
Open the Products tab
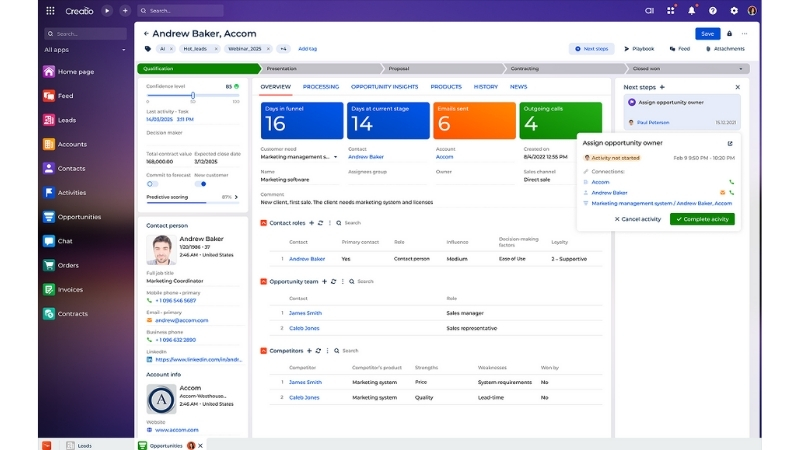(446, 87)
